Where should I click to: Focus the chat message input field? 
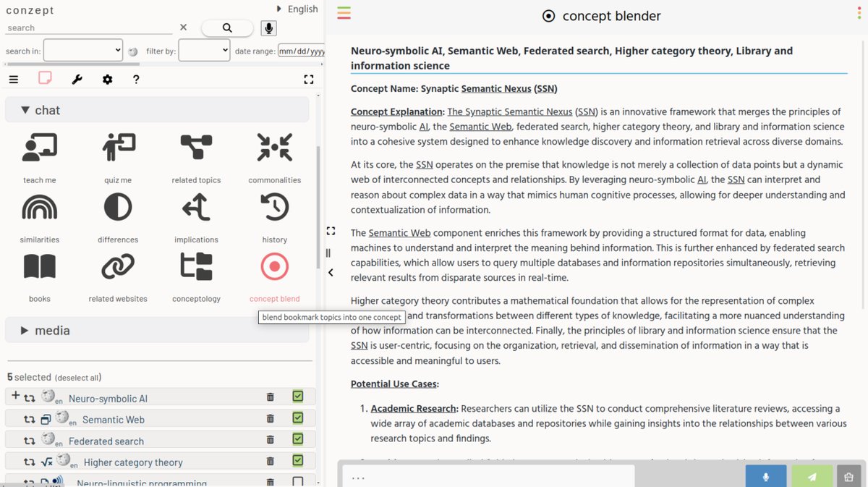pyautogui.click(x=488, y=476)
